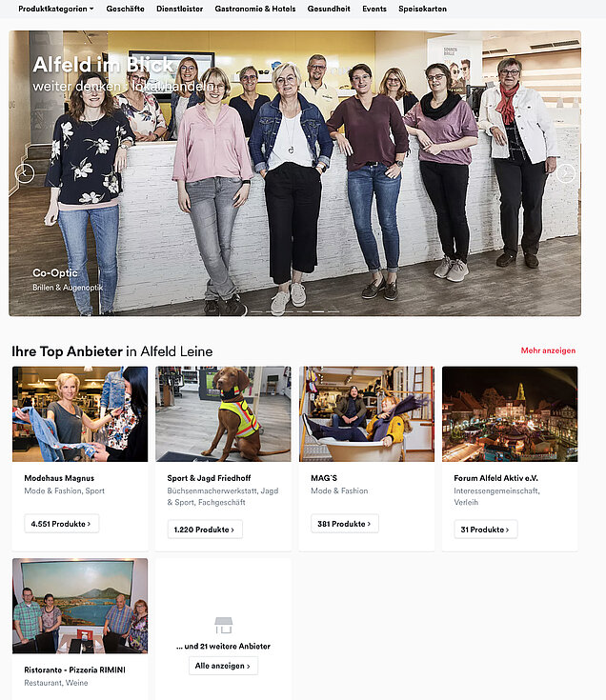Screen dimensions: 606x700
Task: Click Mehr anzeigen link
Action: [x=548, y=350]
